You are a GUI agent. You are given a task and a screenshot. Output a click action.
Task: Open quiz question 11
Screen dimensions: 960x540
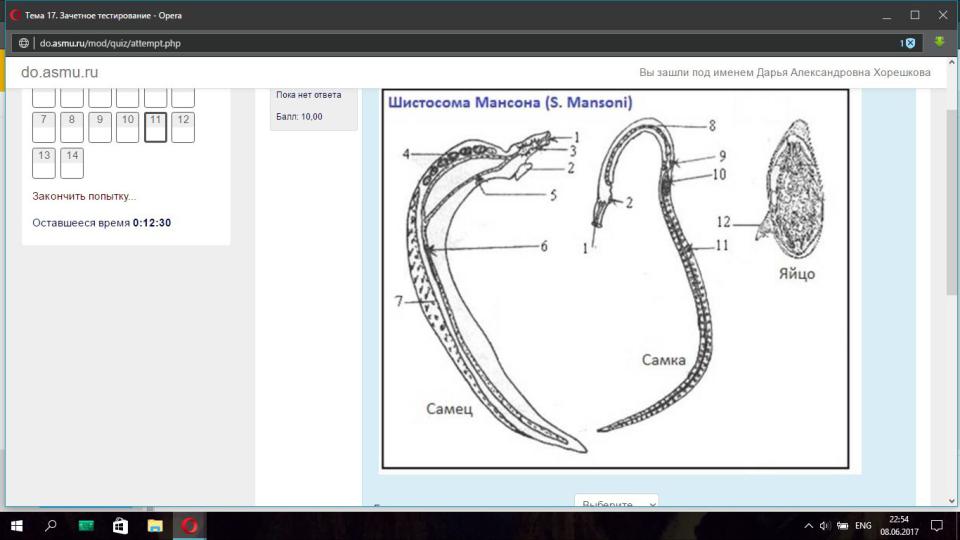point(156,127)
